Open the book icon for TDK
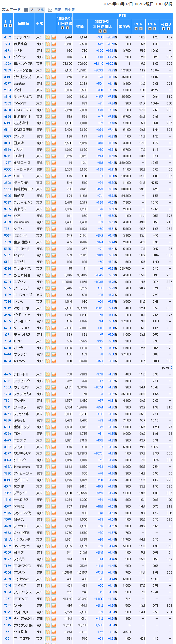Screen dimensions: 176x644 coord(48,434)
